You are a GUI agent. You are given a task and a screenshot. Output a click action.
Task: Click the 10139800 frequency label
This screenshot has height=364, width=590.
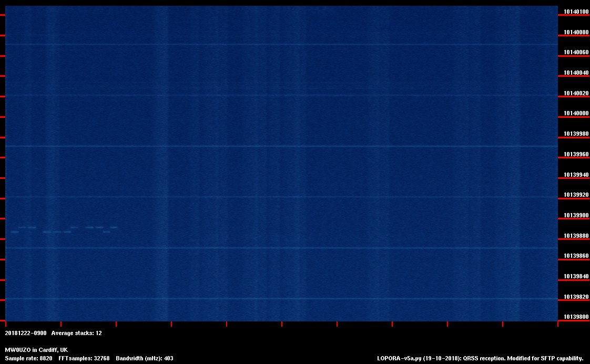point(576,317)
